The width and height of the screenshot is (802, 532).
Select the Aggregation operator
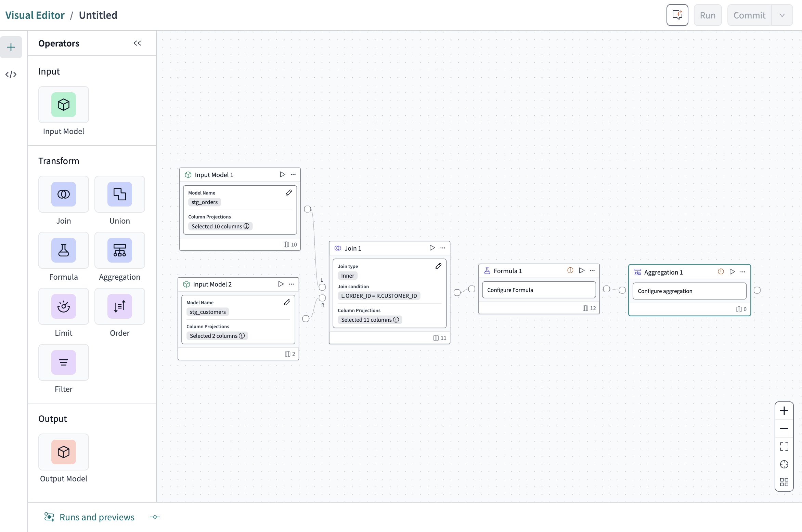pyautogui.click(x=119, y=250)
